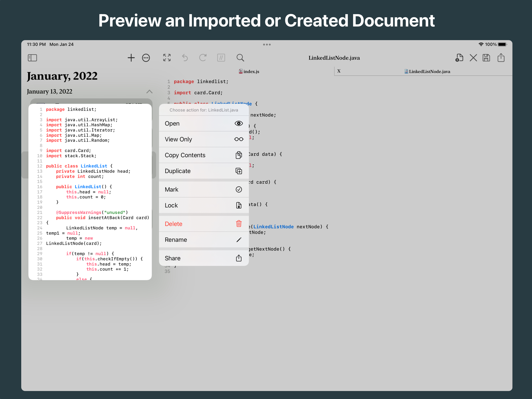Click the redo arrow icon
Viewport: 532px width, 399px height.
[203, 58]
